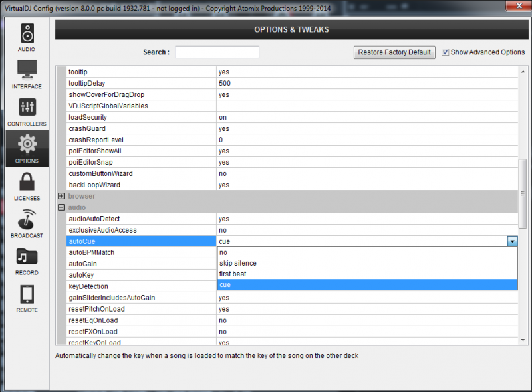Select the crashGuard option row

coord(87,128)
